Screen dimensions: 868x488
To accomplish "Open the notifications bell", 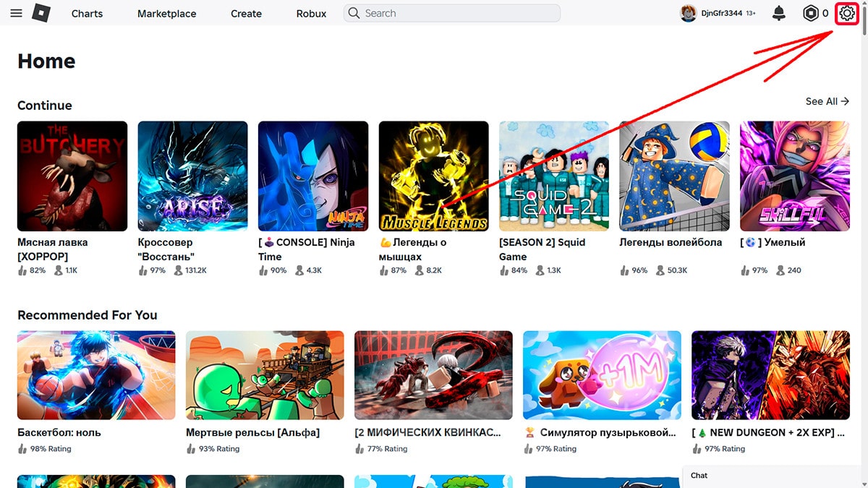I will click(779, 13).
